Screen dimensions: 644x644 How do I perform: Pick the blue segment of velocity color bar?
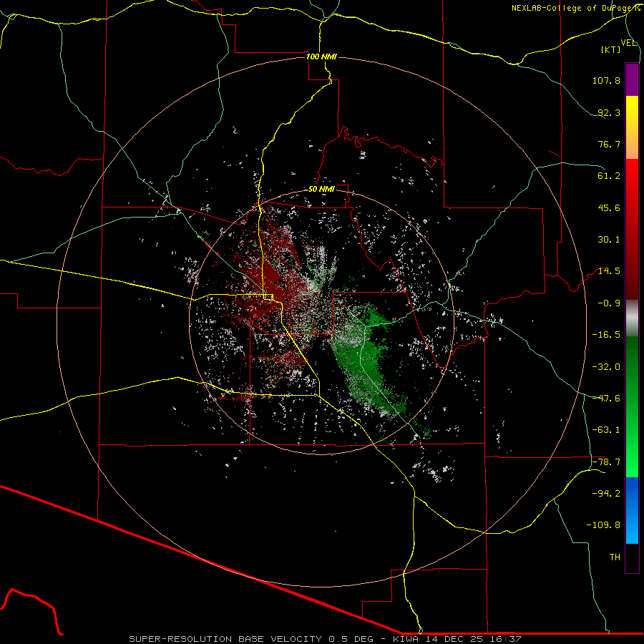click(x=632, y=510)
